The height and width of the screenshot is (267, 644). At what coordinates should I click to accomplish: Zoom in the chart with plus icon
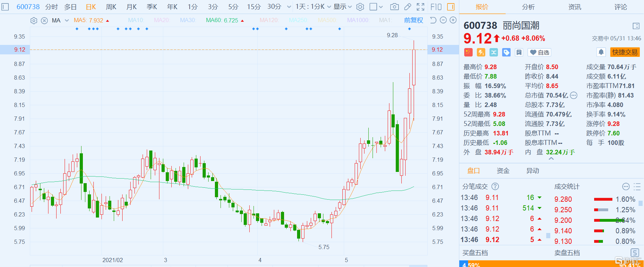453,20
